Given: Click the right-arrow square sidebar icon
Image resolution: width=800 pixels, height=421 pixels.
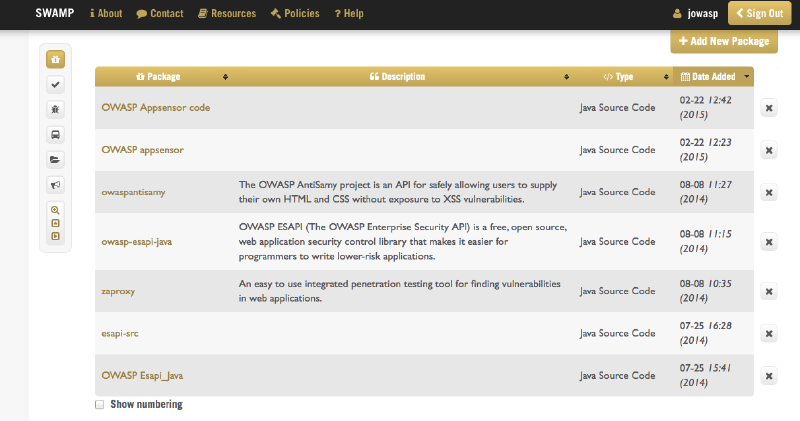Looking at the screenshot, I should (56, 236).
